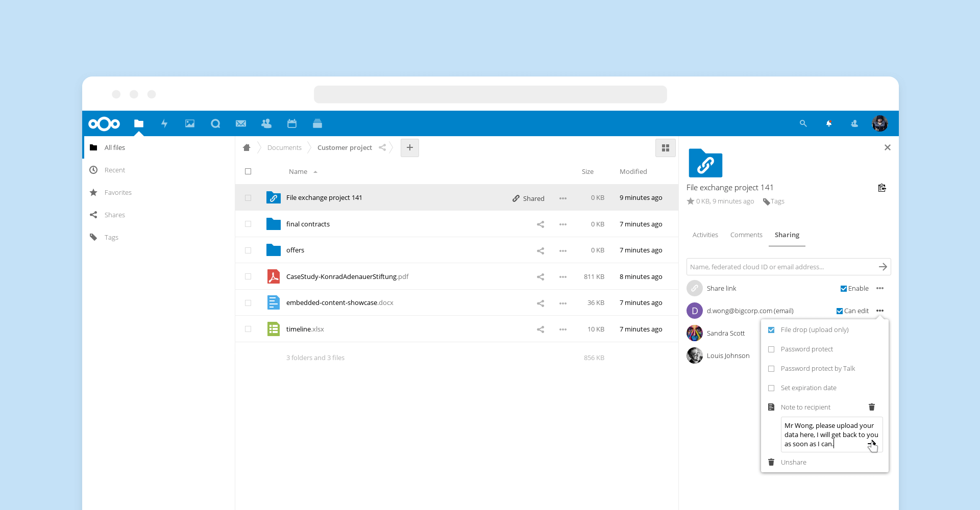
Task: Open the Contacts app icon
Action: pos(266,123)
